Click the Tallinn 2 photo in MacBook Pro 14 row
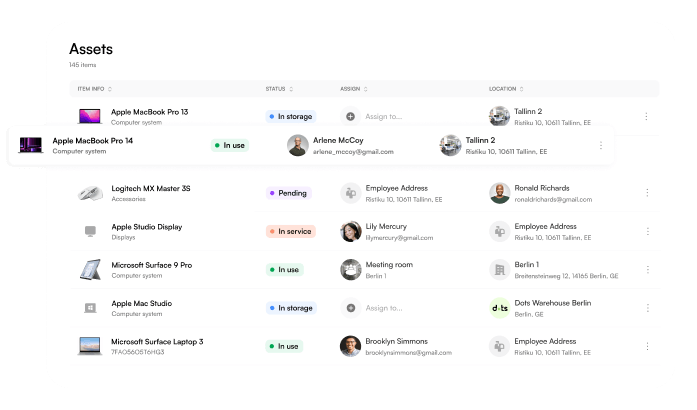Screen dimensions: 697x410 450,145
